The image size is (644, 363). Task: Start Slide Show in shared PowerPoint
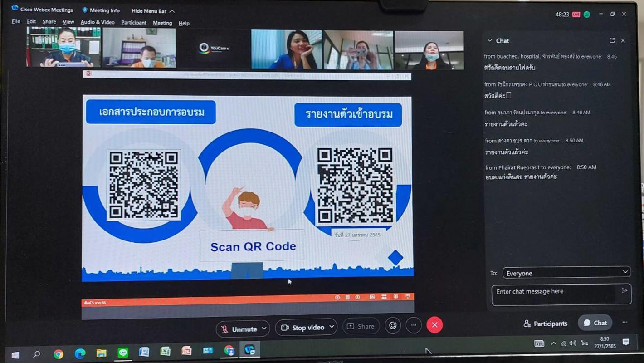(408, 297)
